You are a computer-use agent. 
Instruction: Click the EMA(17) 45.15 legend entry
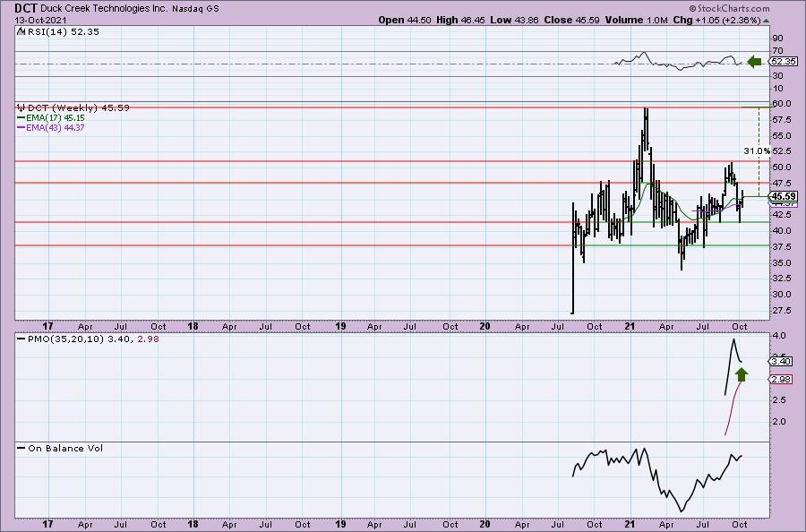point(55,117)
